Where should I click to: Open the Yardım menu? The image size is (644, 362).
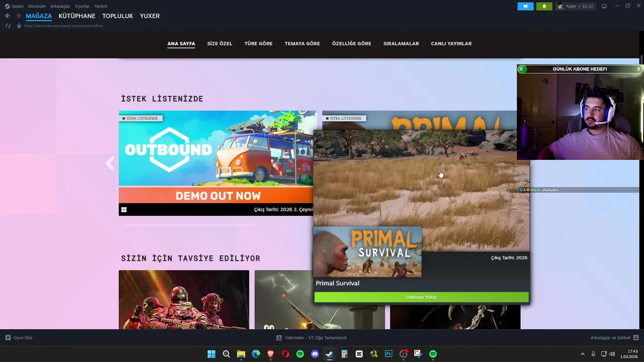101,6
